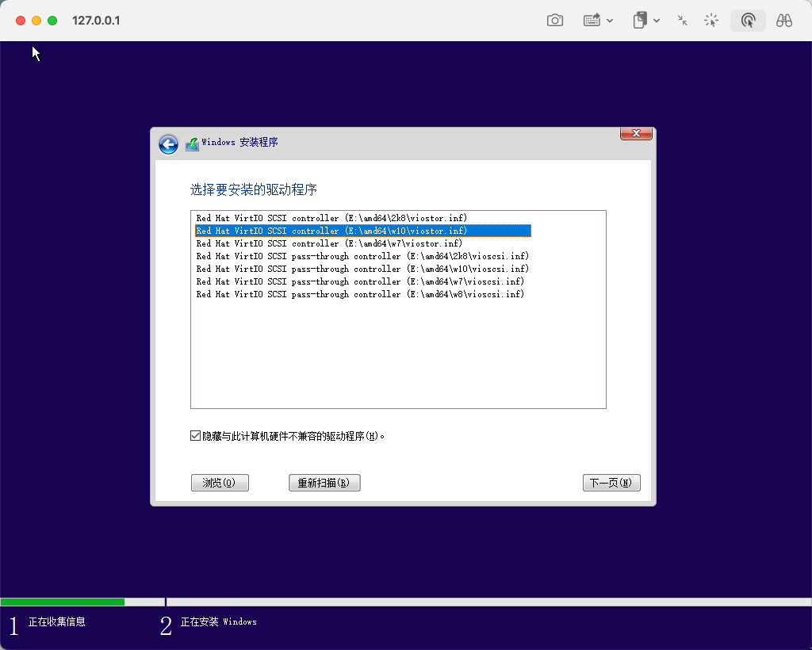Click the Windows setup program icon
The height and width of the screenshot is (650, 812).
(192, 143)
